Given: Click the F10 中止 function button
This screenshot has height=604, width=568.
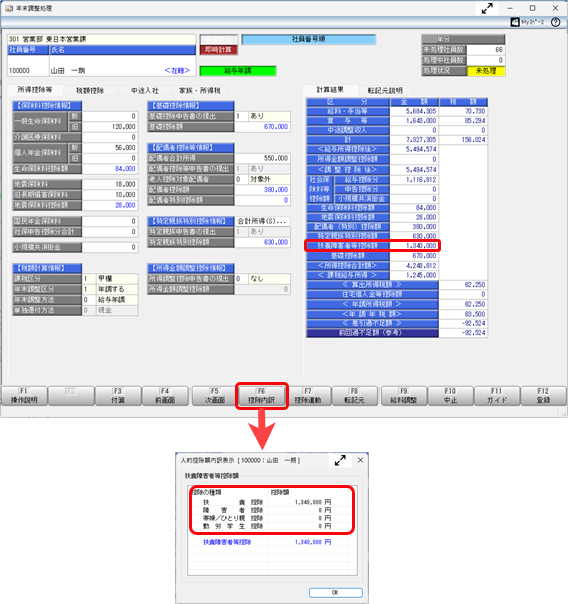Looking at the screenshot, I should 450,396.
